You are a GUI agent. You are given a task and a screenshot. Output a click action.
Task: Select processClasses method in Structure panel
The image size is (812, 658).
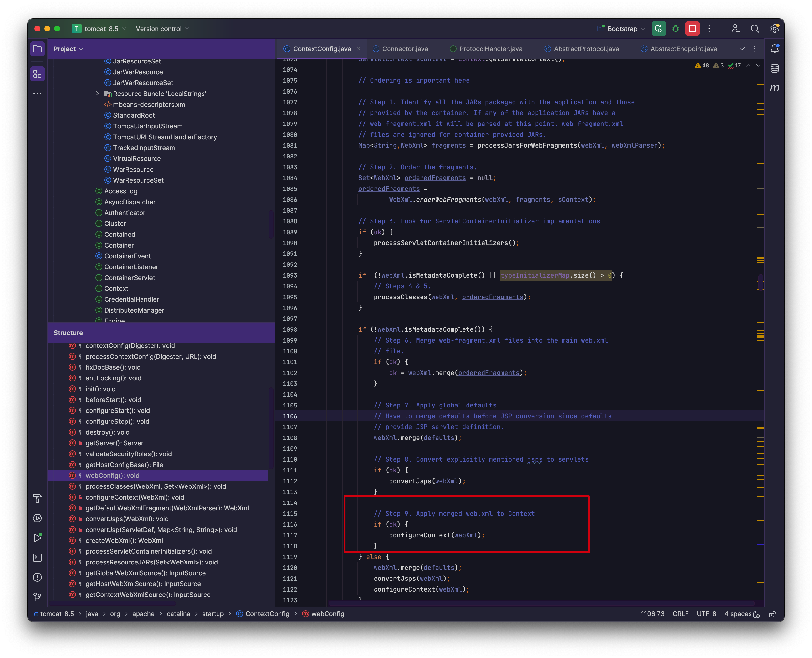tap(155, 486)
